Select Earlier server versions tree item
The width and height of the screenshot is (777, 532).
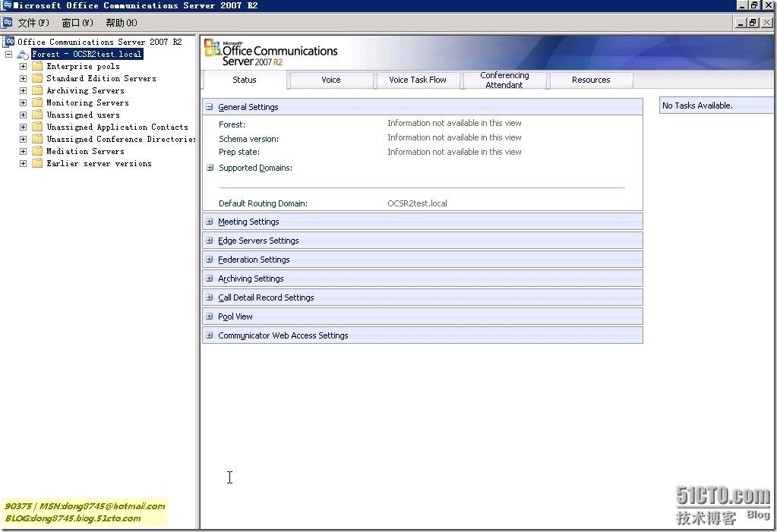[99, 163]
